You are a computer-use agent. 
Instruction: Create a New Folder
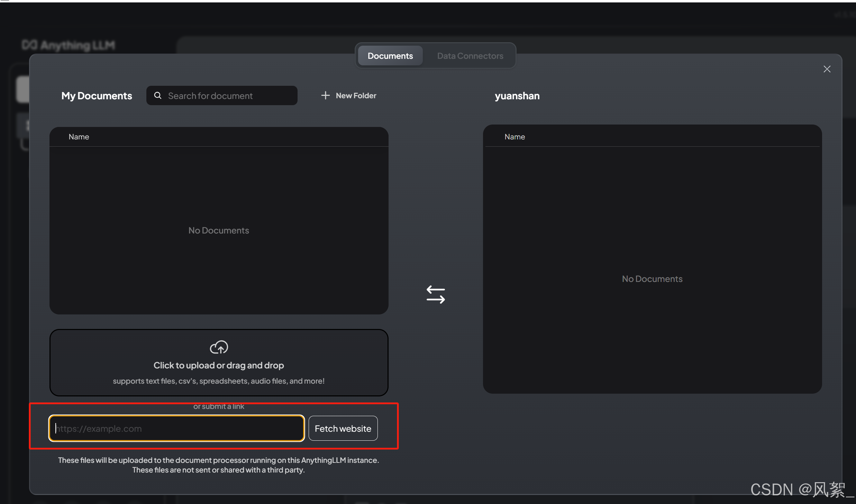[x=348, y=95]
